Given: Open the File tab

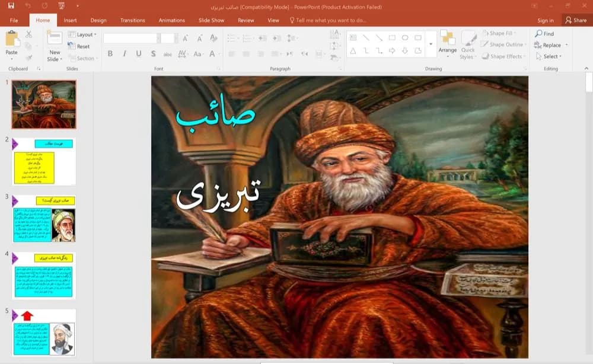Looking at the screenshot, I should click(x=14, y=20).
